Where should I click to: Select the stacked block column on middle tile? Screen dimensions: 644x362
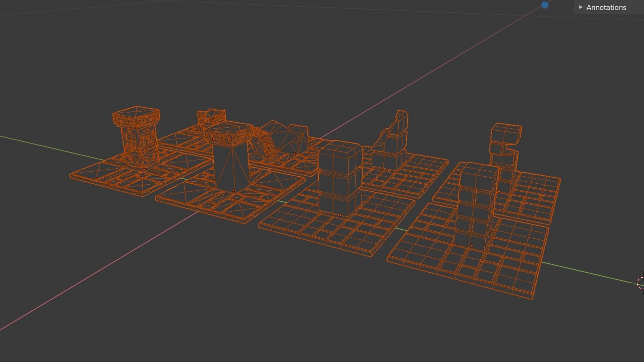click(x=340, y=178)
